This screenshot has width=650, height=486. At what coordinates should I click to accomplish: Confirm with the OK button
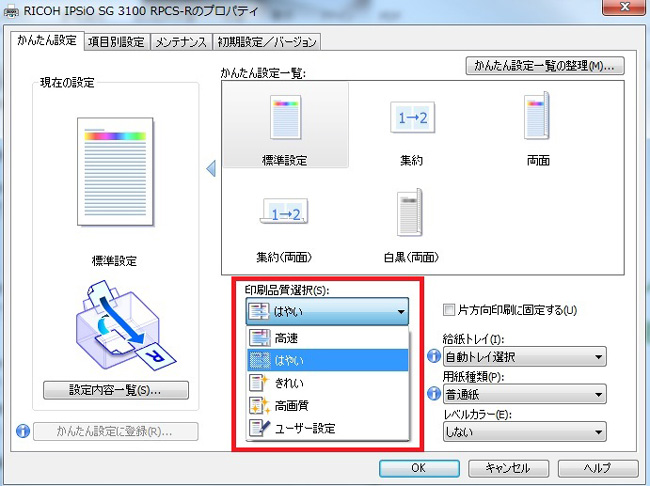[419, 468]
